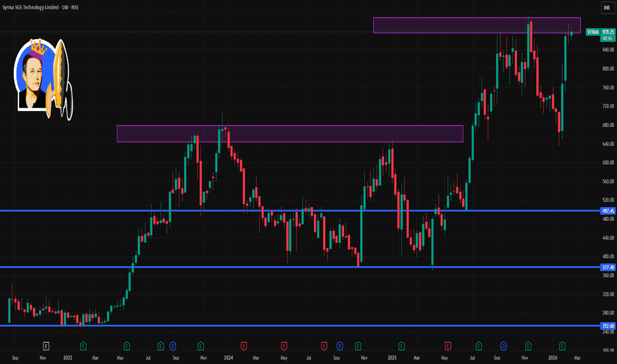Click the 320.00 price scale label
Viewport: 617px width, 364px height.
click(x=608, y=294)
